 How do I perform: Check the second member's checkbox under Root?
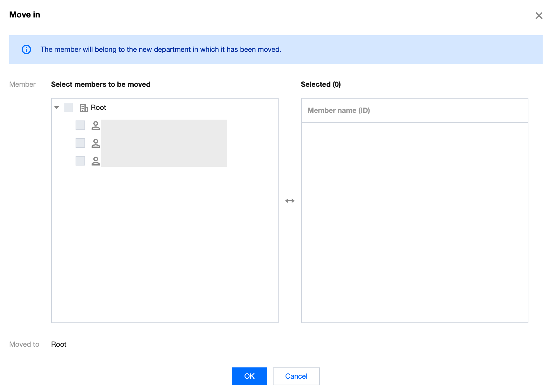pos(80,143)
